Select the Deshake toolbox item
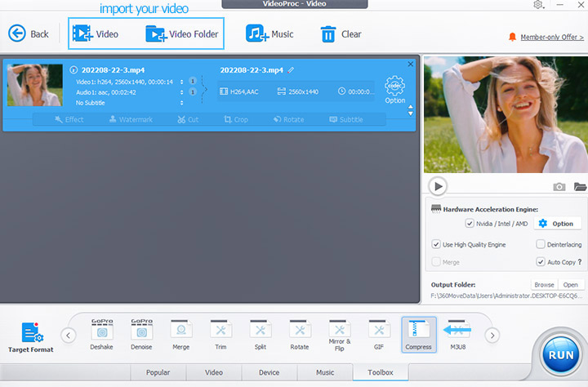Screen dimensions: 588x387 click(x=101, y=335)
